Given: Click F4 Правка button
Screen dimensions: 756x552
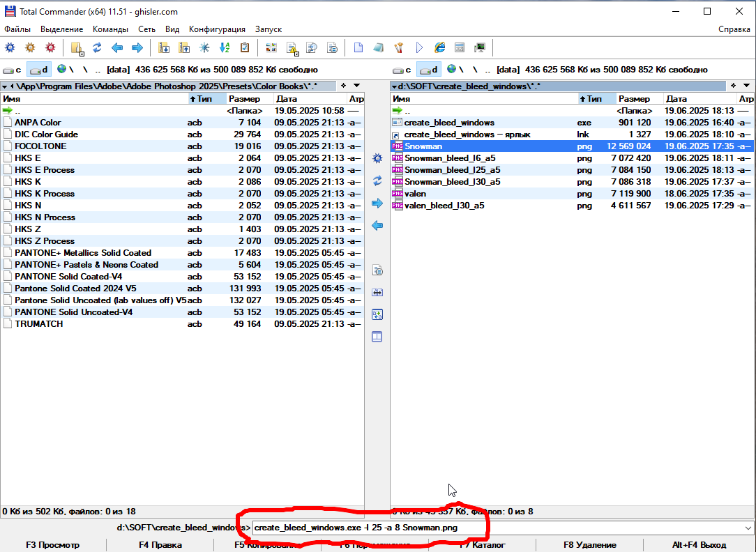Looking at the screenshot, I should click(x=160, y=545).
